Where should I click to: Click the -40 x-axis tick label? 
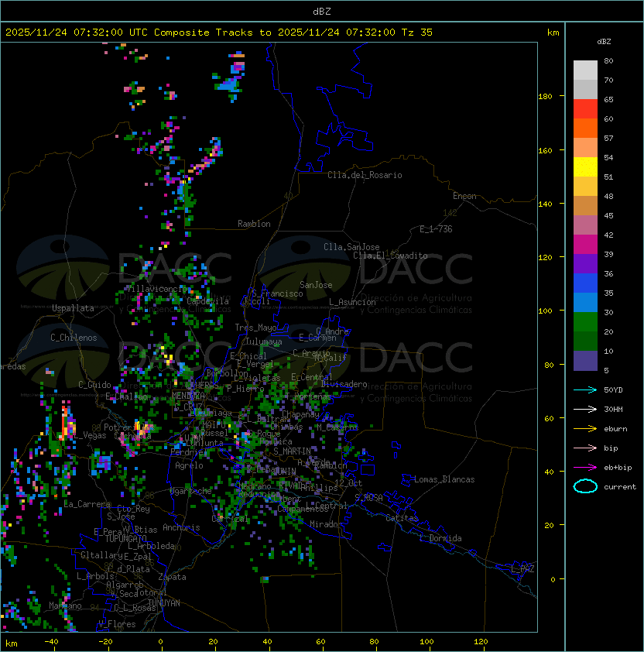52,642
